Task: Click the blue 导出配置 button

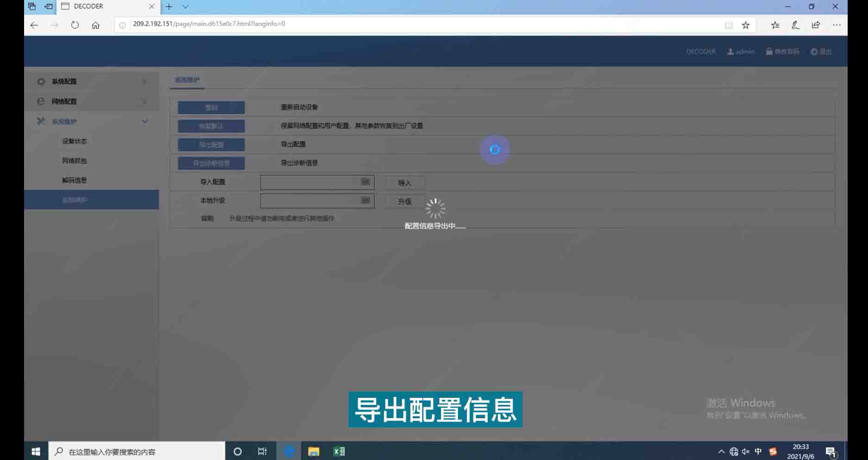Action: [211, 145]
